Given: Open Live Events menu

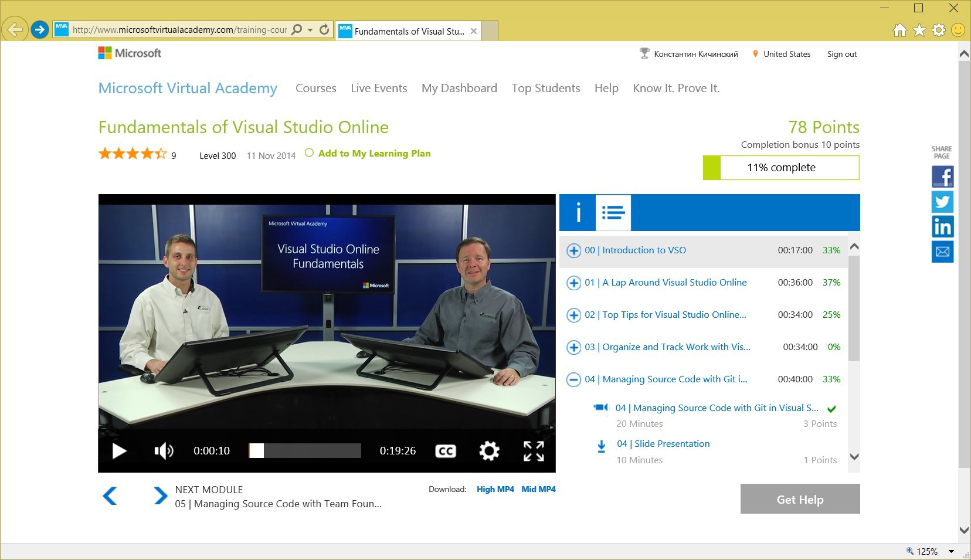Looking at the screenshot, I should 379,88.
